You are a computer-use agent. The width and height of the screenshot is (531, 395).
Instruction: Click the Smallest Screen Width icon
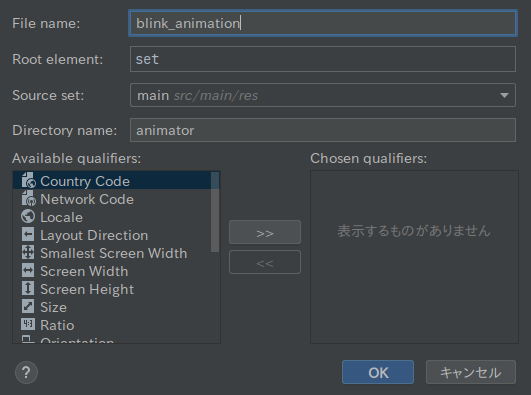coord(28,252)
